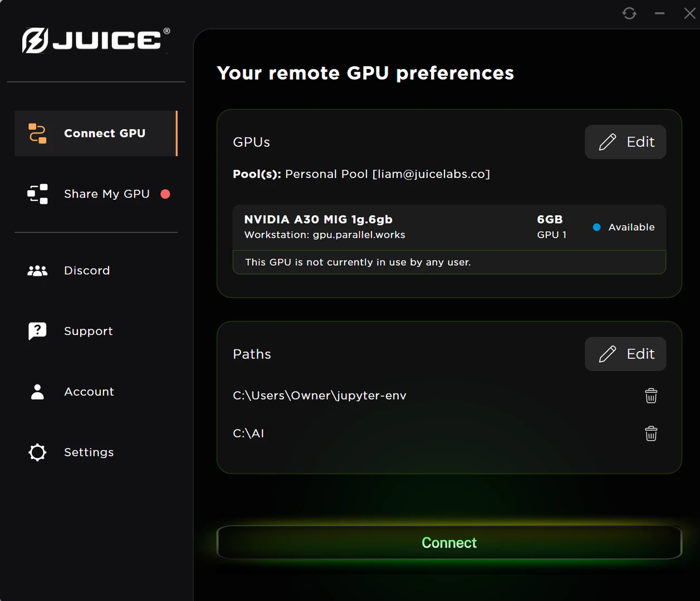This screenshot has height=601, width=700.
Task: Open the Account person icon
Action: click(x=37, y=391)
